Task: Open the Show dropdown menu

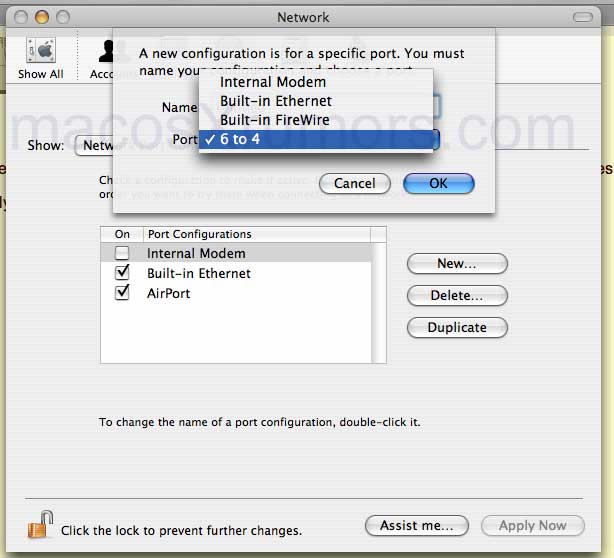Action: (94, 146)
